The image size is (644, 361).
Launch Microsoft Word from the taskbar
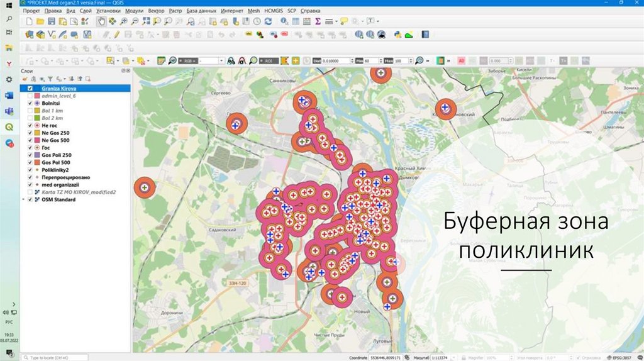9,95
